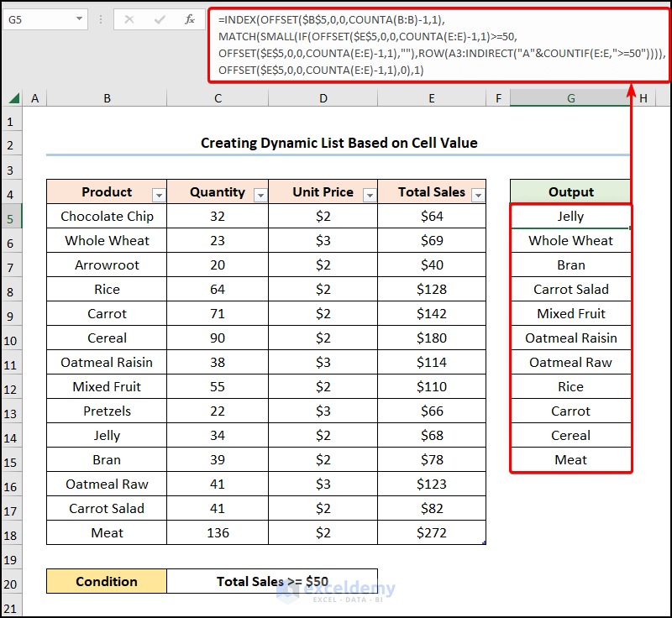Open the Name Box dropdown arrow
The width and height of the screenshot is (672, 618).
click(79, 18)
